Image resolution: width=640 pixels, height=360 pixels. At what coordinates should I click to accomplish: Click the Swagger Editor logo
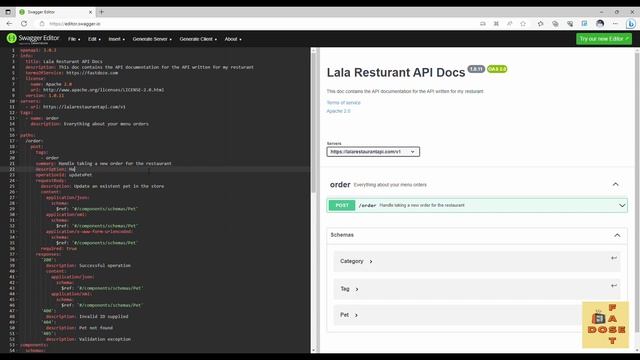tap(33, 39)
